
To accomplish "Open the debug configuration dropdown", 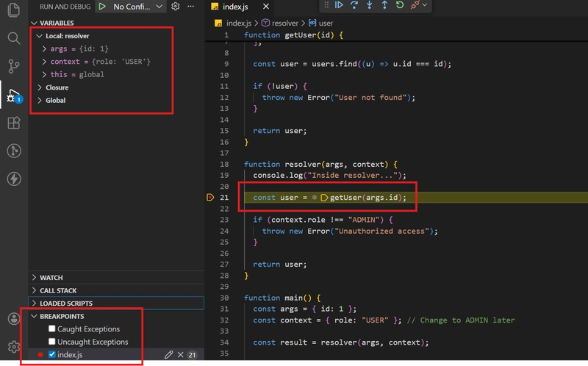I will click(x=137, y=7).
